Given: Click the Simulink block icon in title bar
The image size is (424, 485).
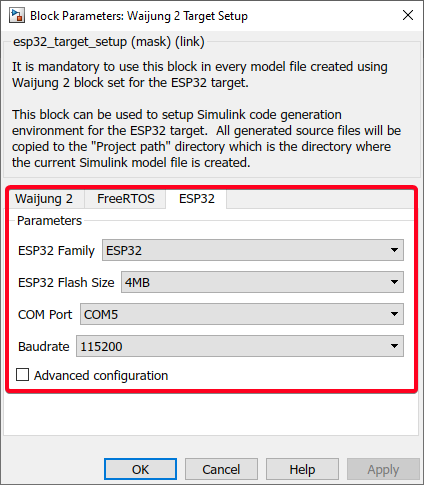Looking at the screenshot, I should pos(17,16).
